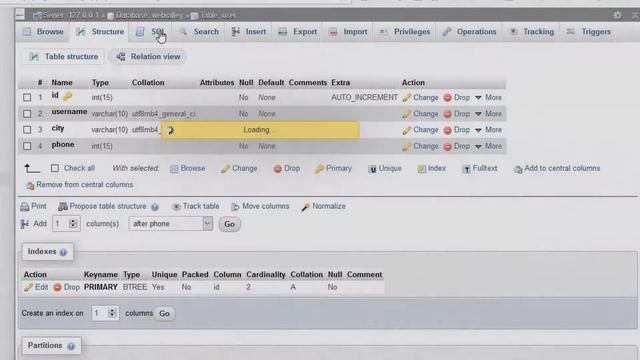Expand More options for city row
The width and height of the screenshot is (640, 360).
click(489, 130)
